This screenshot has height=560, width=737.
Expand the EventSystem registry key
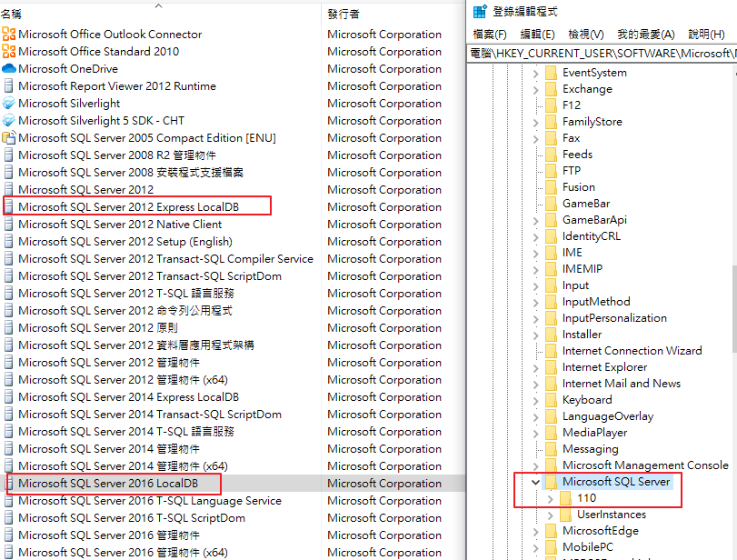point(535,73)
